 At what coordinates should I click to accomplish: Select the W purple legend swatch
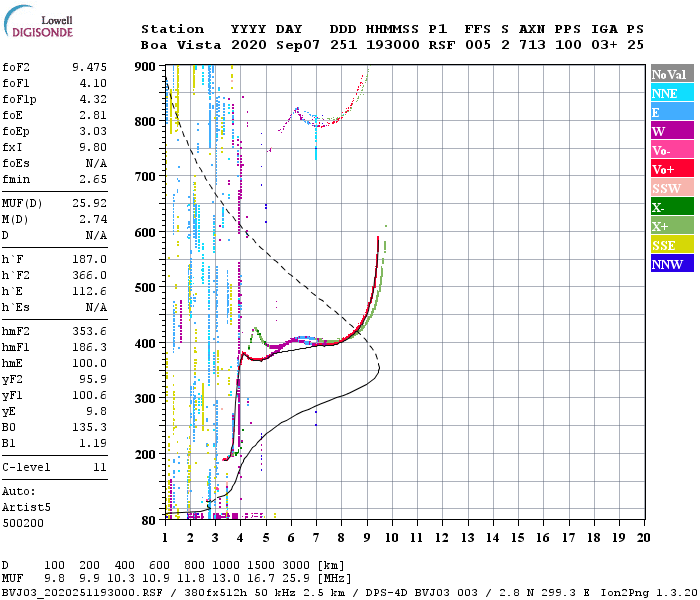click(x=672, y=131)
